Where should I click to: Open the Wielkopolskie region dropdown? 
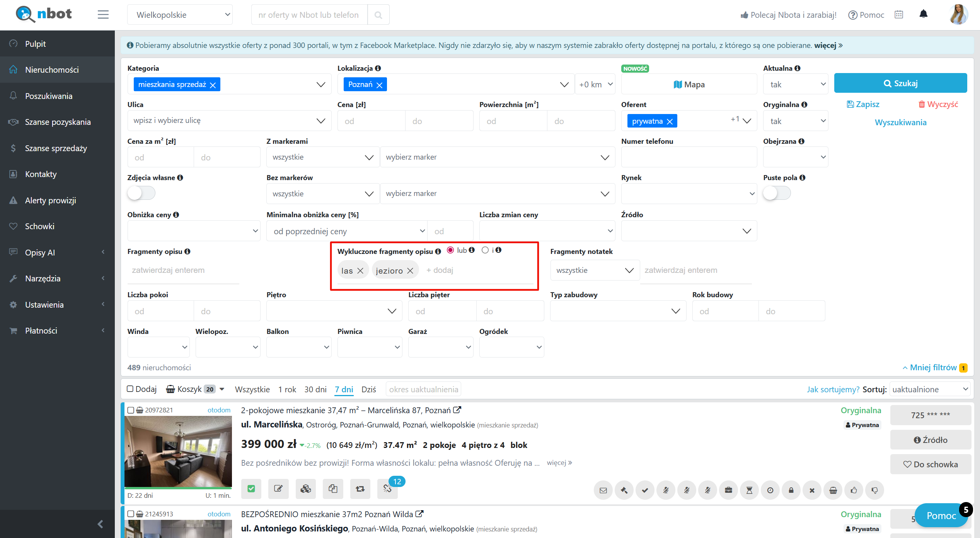(180, 15)
